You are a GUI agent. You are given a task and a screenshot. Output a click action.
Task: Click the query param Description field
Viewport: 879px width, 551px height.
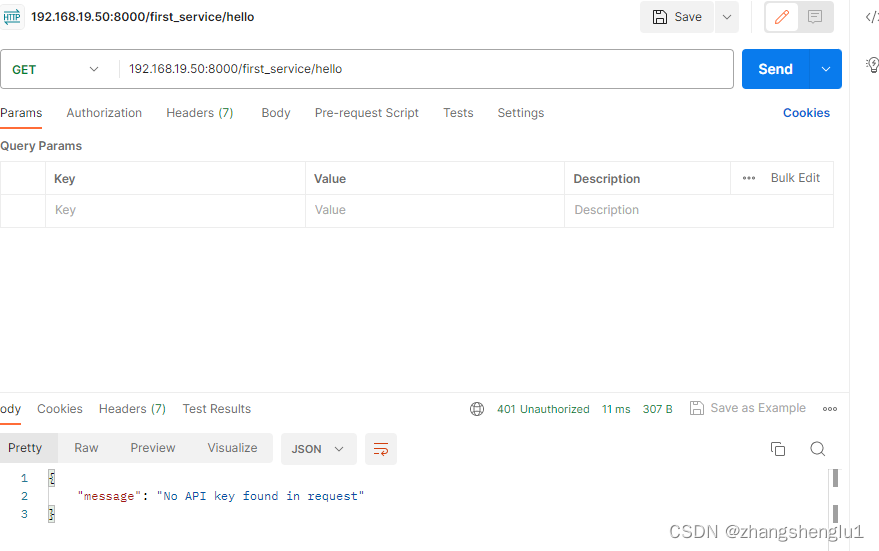[x=699, y=210]
